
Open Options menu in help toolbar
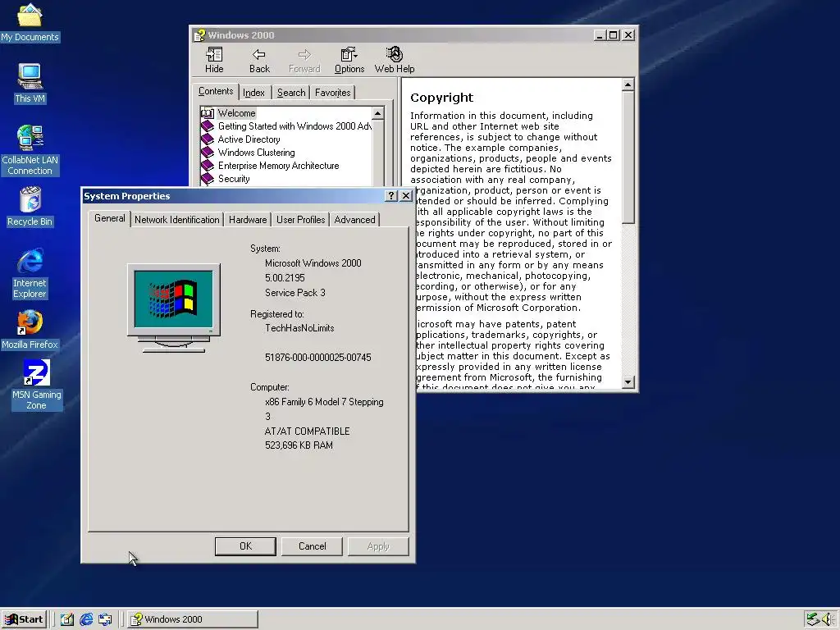(x=349, y=60)
